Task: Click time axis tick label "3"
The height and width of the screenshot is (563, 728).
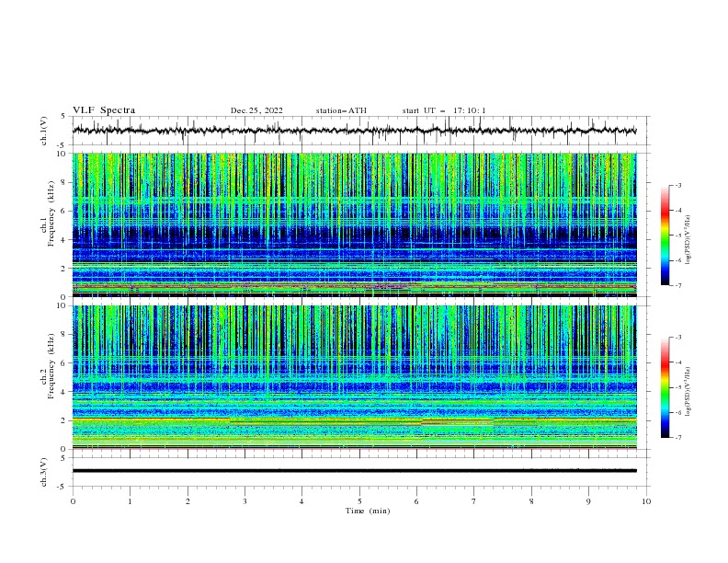Action: [245, 501]
